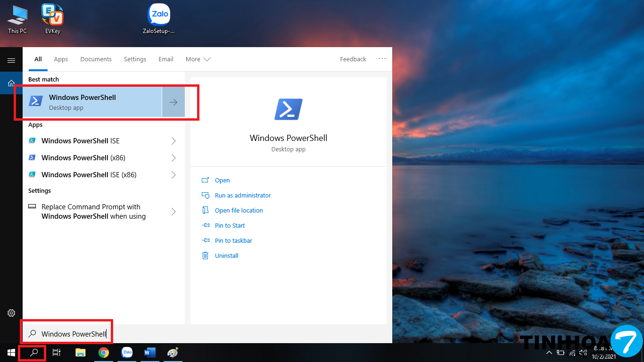
Task: Click the hamburger menu in search panel
Action: [x=11, y=60]
